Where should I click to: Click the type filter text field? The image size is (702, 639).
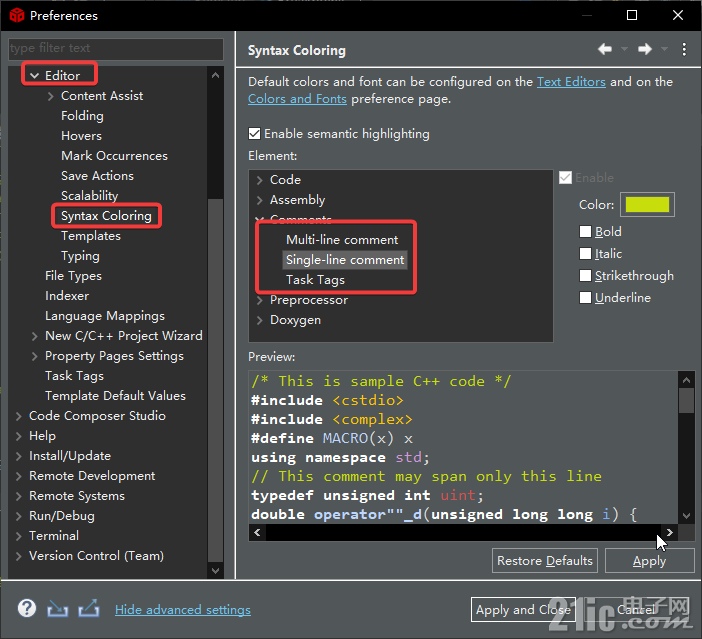pos(116,48)
